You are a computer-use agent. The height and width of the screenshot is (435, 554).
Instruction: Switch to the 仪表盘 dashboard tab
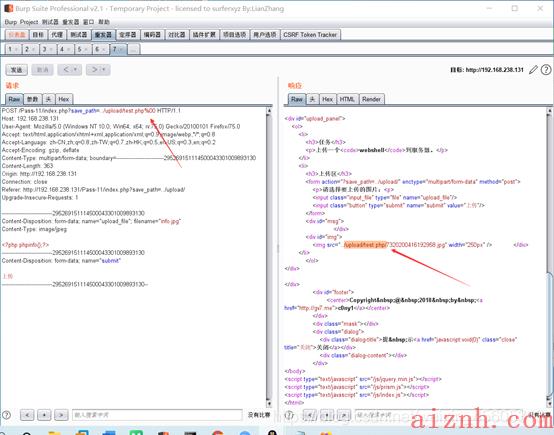point(17,35)
